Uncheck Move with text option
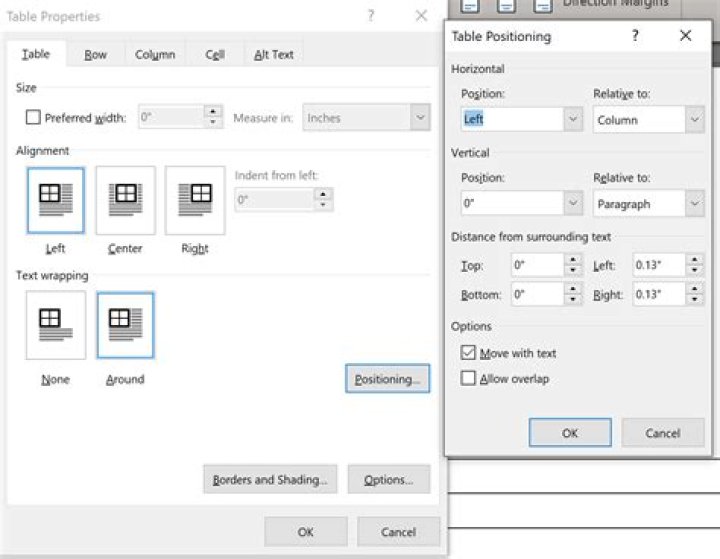 tap(468, 353)
